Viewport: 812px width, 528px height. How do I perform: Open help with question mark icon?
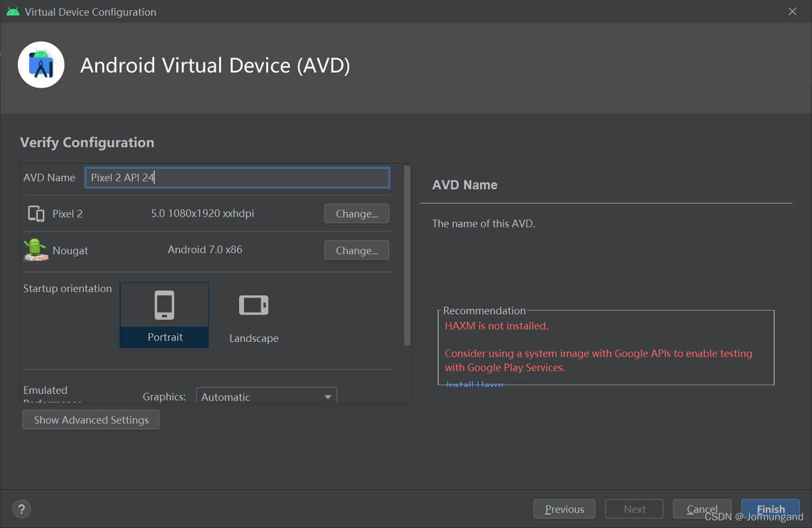(22, 509)
